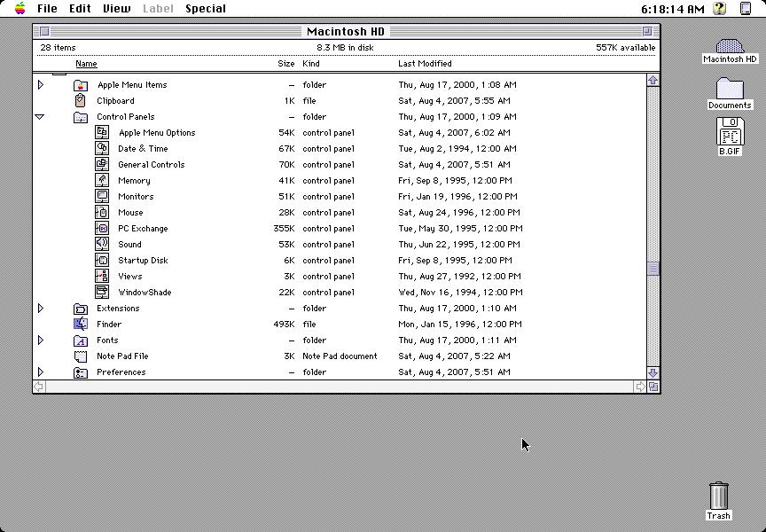Click the Finder file icon
Image resolution: width=766 pixels, height=532 pixels.
click(x=81, y=324)
